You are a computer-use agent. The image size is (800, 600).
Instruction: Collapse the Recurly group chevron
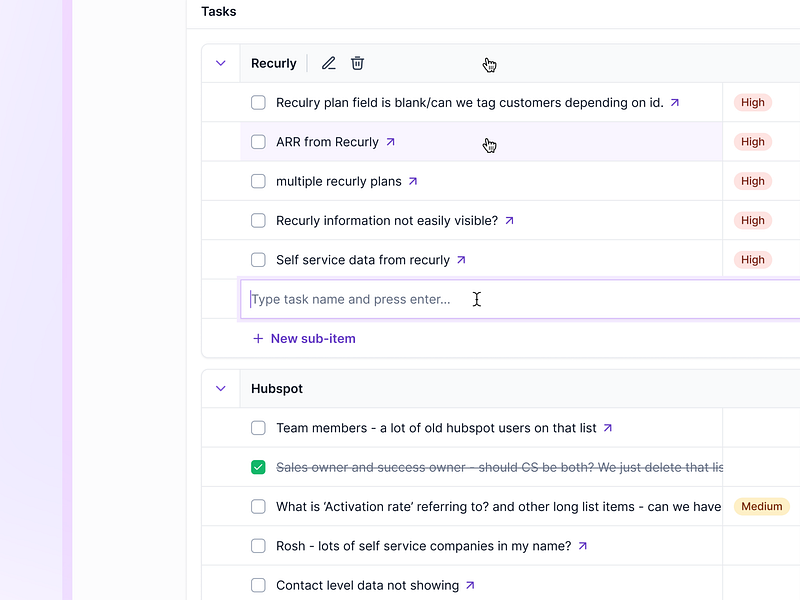point(221,63)
